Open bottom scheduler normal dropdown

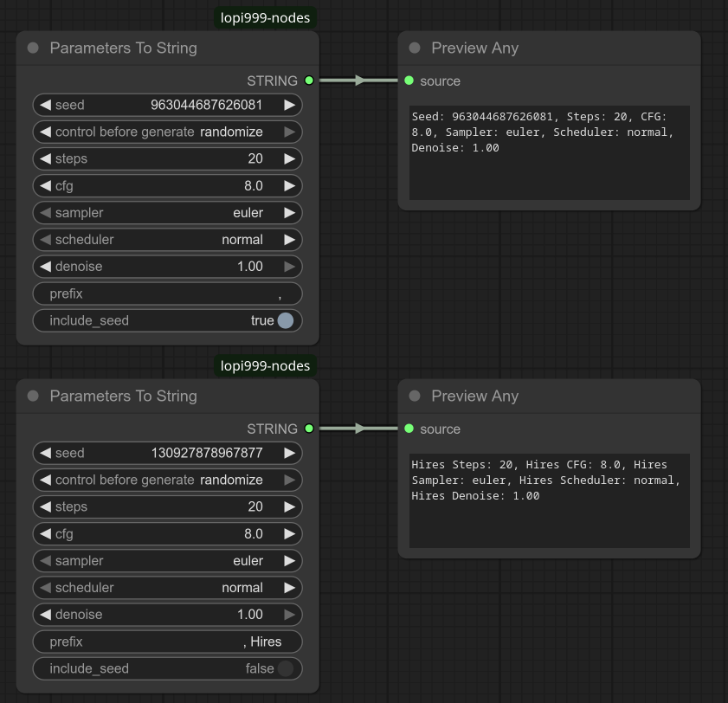168,587
